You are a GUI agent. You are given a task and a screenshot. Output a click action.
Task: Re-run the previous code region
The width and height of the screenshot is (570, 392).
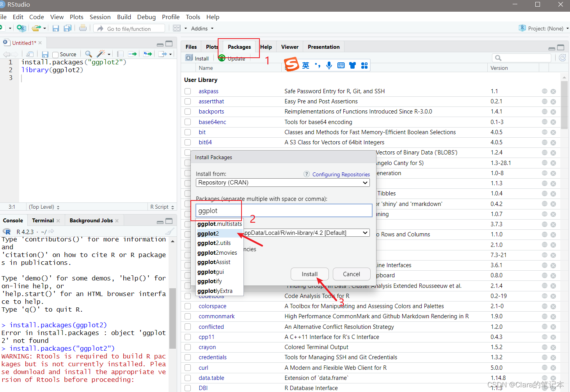[147, 54]
